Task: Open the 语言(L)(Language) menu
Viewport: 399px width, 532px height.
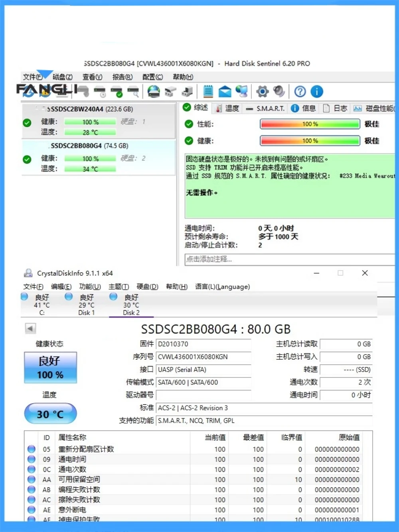Action: tap(222, 287)
